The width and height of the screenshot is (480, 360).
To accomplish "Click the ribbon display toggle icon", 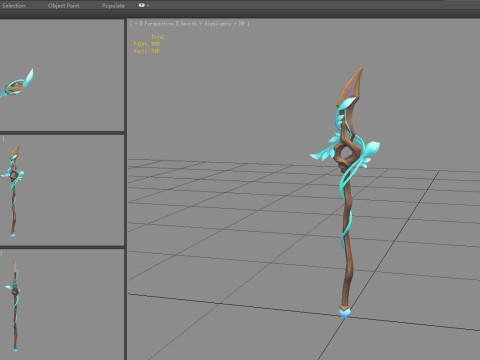I will 141,5.
